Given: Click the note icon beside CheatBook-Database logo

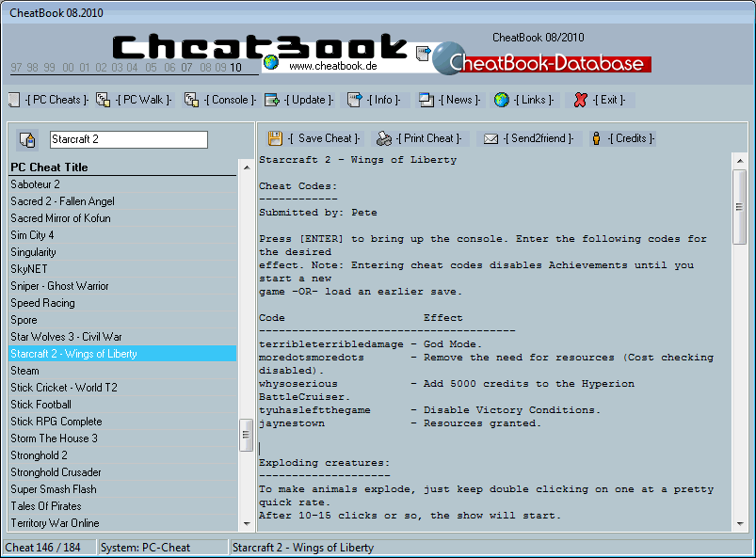Looking at the screenshot, I should coord(423,53).
